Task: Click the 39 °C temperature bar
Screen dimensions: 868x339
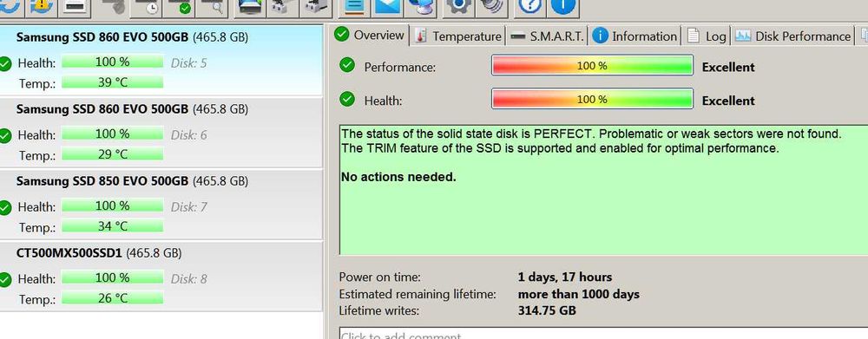Action: click(112, 82)
